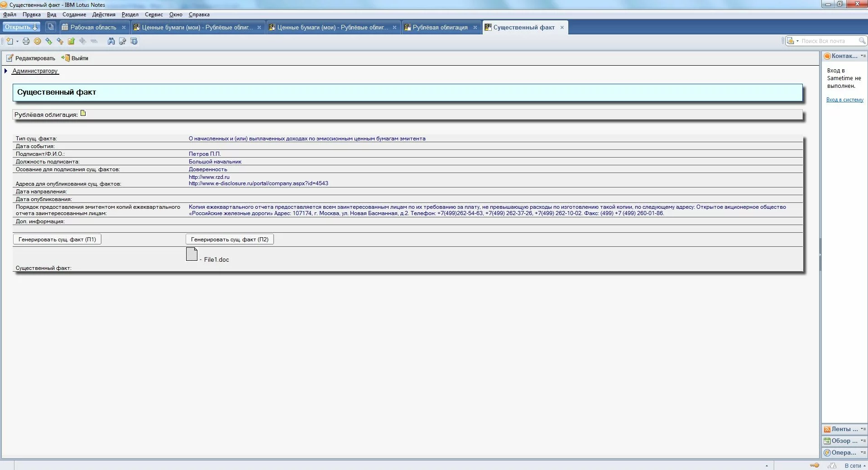Click the Вход в систему link
The image size is (868, 470).
(x=844, y=100)
